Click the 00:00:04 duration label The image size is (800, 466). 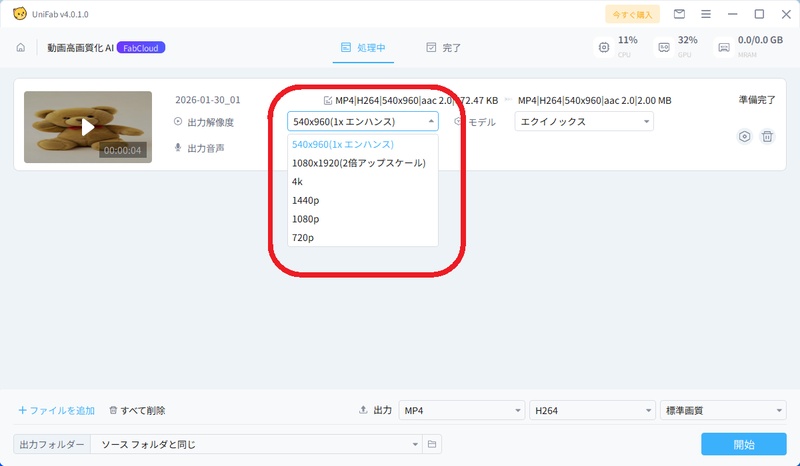[x=122, y=151]
